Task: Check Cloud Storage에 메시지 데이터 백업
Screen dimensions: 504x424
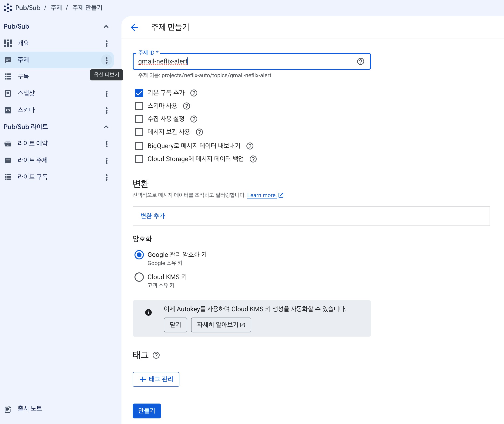Action: point(139,159)
